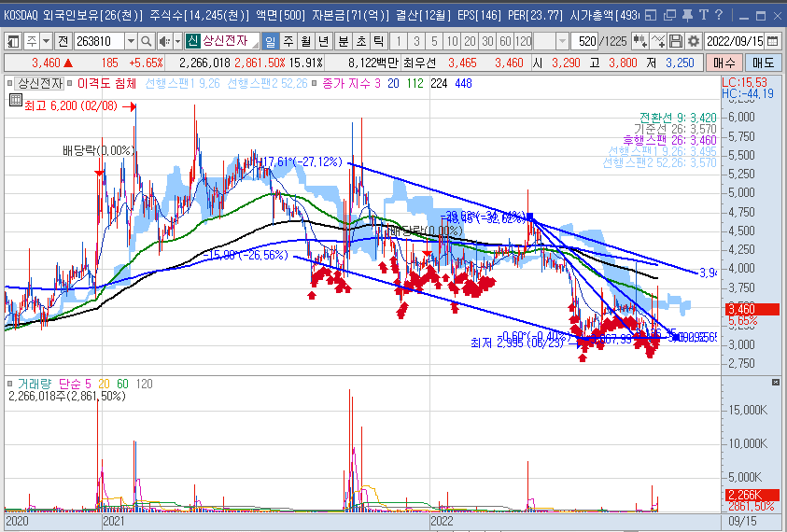The image size is (787, 532).
Task: Click the green 신 marker icon
Action: pyautogui.click(x=192, y=41)
